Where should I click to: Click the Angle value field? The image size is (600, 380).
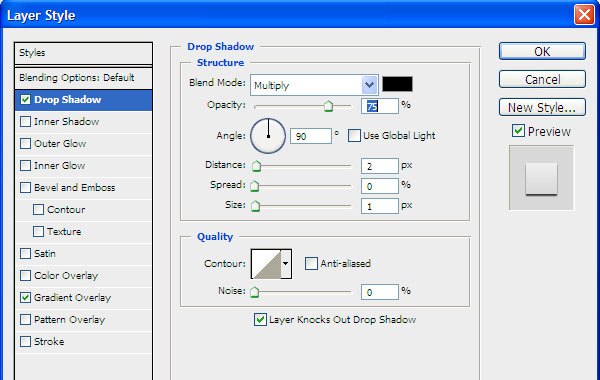pos(311,136)
